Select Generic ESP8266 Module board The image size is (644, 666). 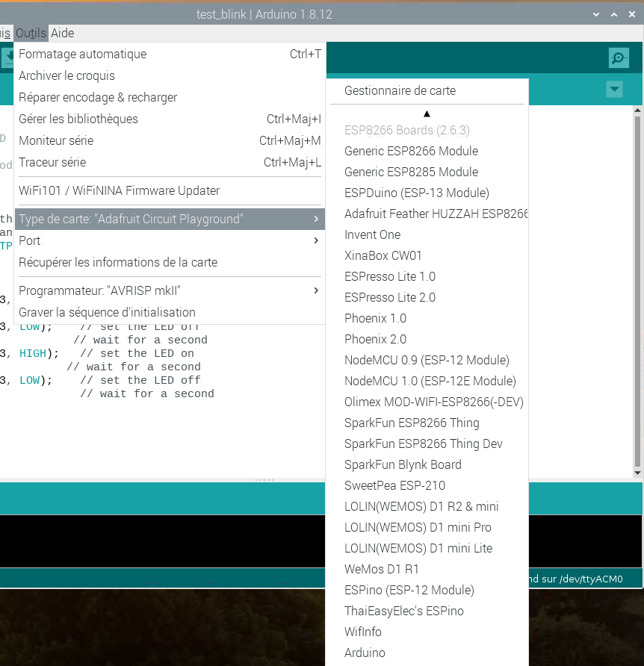click(427, 151)
